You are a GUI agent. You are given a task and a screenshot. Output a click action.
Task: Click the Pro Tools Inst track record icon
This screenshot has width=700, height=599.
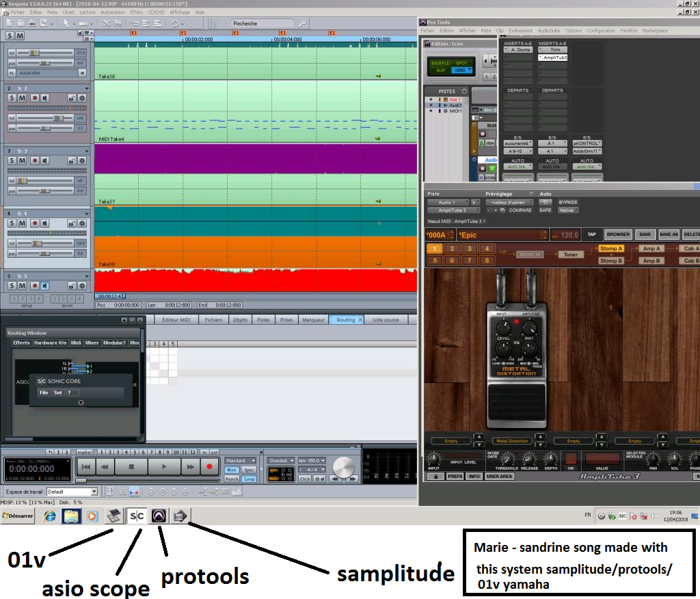click(482, 133)
